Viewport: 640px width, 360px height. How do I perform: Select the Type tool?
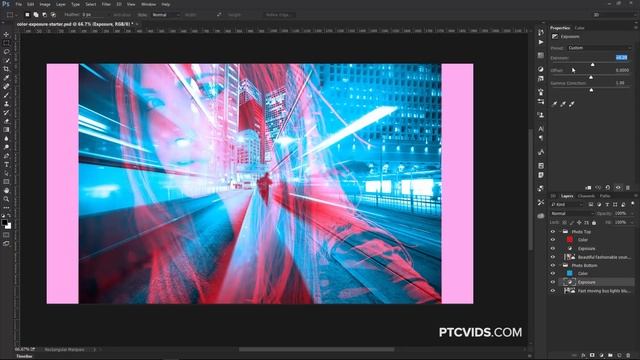6,164
